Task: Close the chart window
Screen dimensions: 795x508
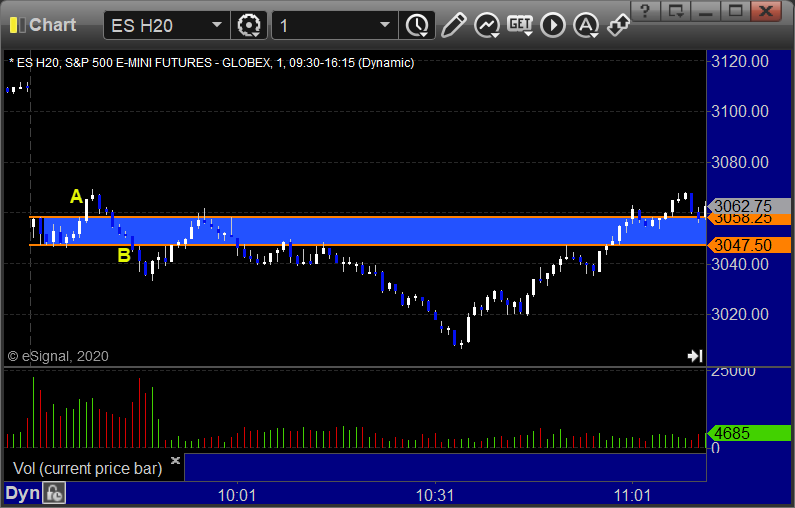Action: [x=766, y=10]
